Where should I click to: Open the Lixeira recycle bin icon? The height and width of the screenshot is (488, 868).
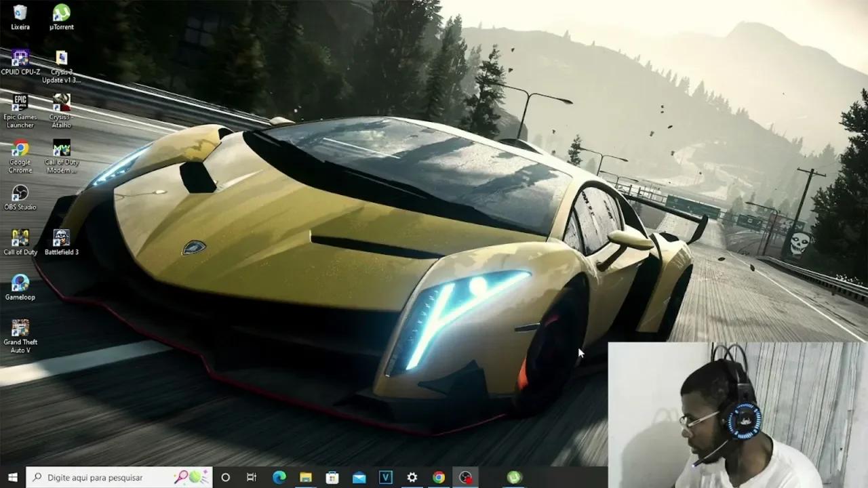(x=20, y=17)
